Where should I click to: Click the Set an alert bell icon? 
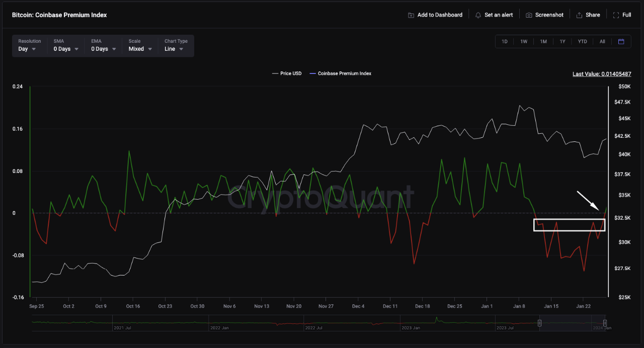coord(478,15)
